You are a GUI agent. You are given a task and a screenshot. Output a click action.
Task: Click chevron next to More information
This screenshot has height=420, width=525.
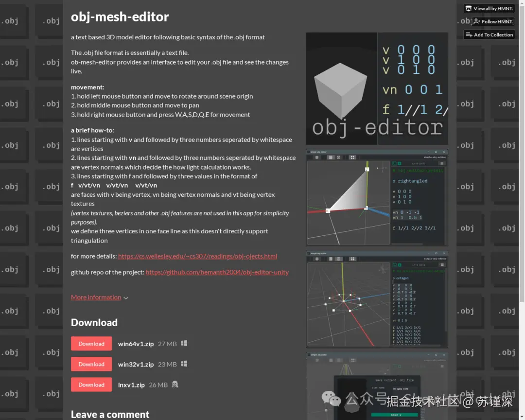(x=126, y=298)
